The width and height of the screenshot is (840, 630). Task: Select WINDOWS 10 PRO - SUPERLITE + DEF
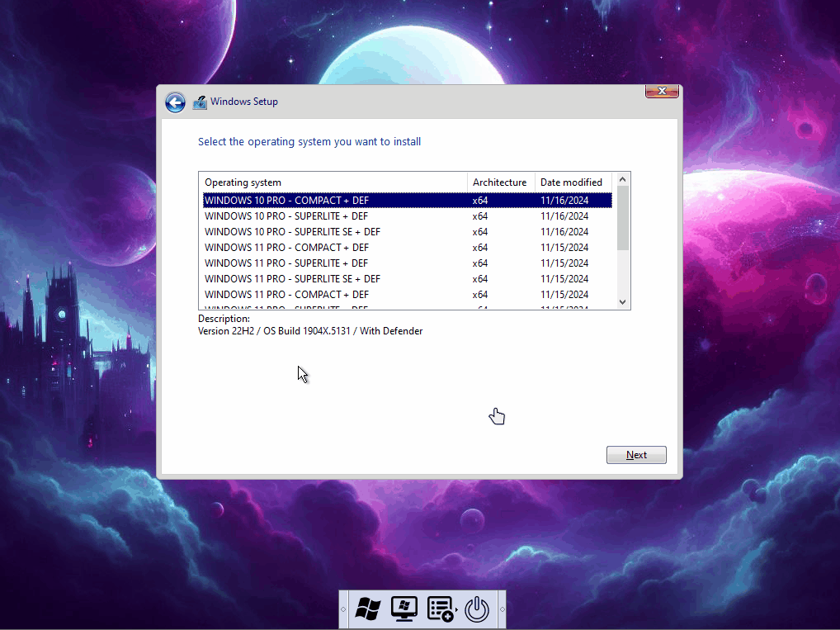pos(286,216)
